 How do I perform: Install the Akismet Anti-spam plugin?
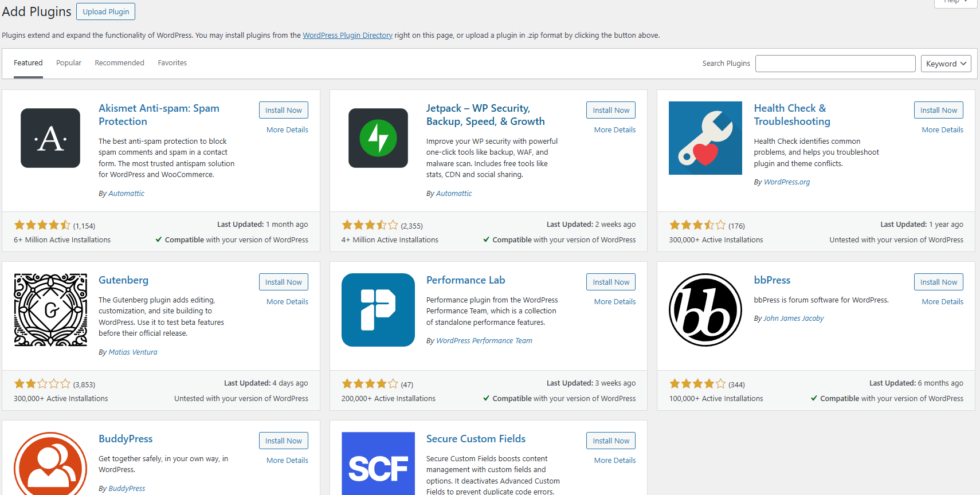coord(284,110)
